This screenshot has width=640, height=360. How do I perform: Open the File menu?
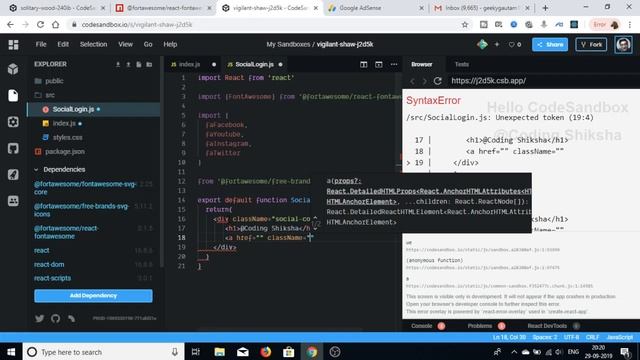(41, 44)
